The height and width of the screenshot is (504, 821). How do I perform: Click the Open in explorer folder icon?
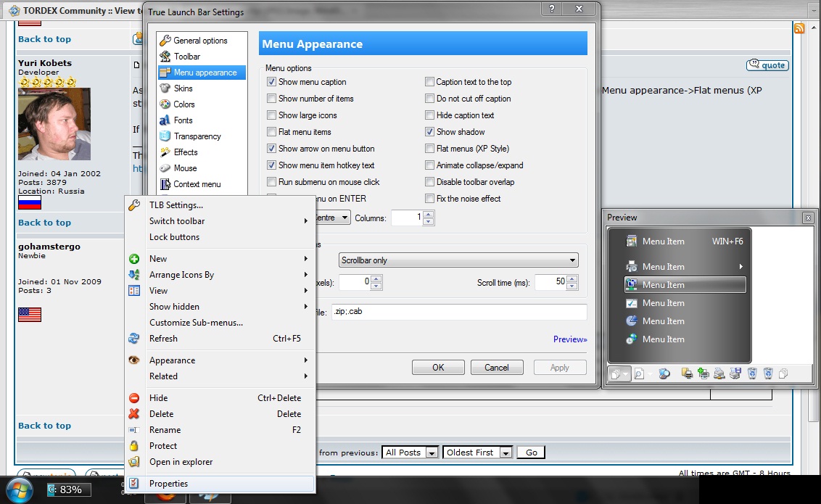coord(134,462)
